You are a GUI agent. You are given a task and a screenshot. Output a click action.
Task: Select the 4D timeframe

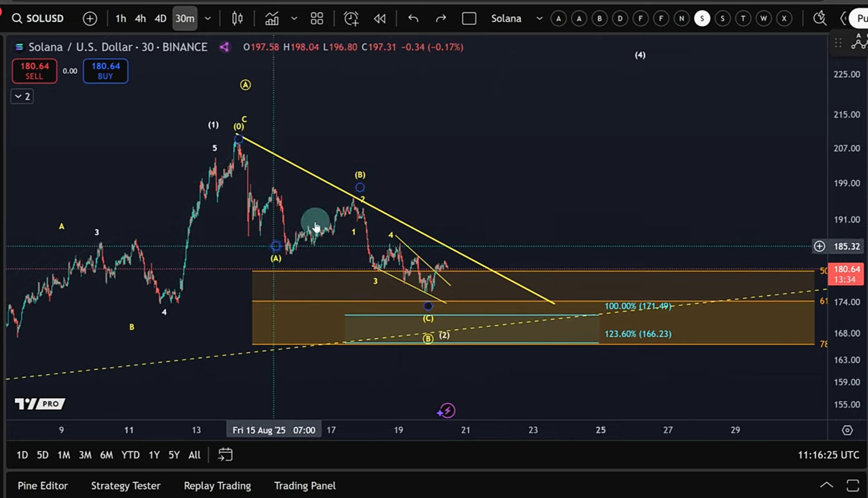coord(160,18)
